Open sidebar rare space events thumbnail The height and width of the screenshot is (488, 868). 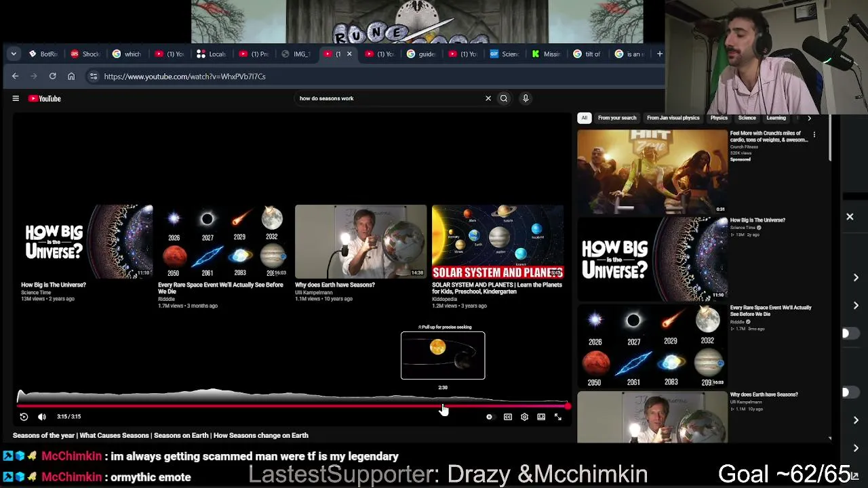click(x=652, y=346)
